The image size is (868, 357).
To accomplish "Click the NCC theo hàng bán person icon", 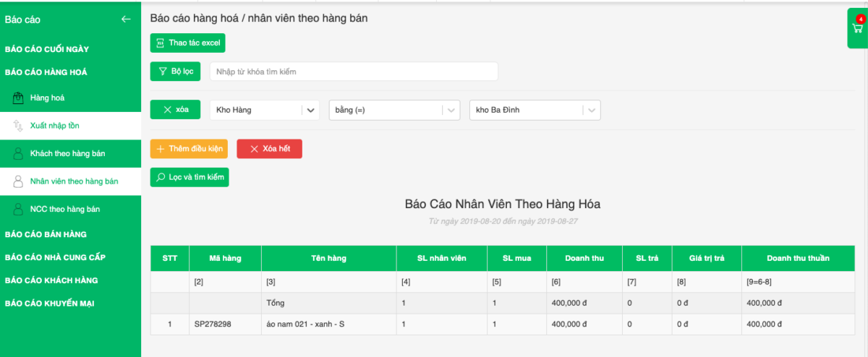I will pos(18,209).
